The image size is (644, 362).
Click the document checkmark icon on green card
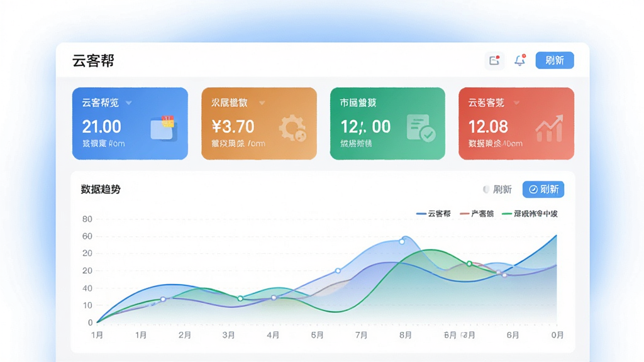(x=421, y=128)
